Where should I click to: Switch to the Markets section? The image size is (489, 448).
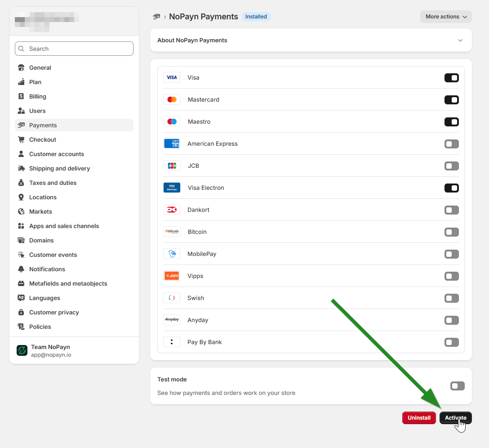click(40, 211)
